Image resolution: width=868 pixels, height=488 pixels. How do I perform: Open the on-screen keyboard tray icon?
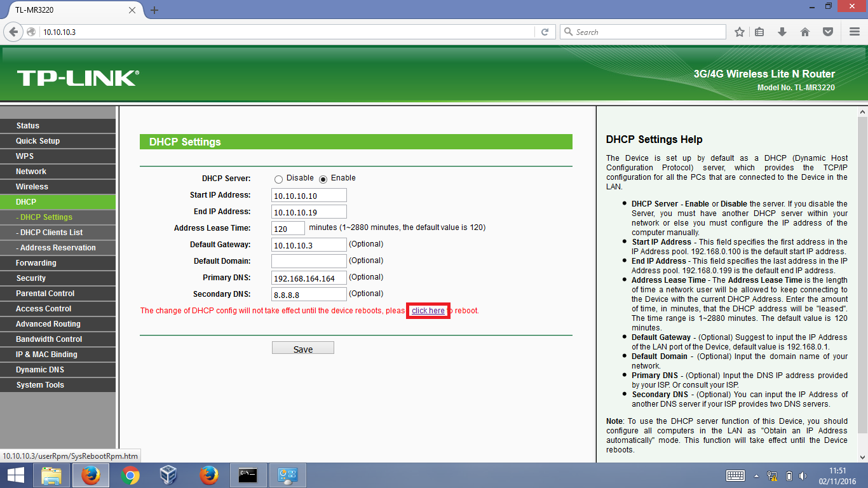(x=735, y=475)
